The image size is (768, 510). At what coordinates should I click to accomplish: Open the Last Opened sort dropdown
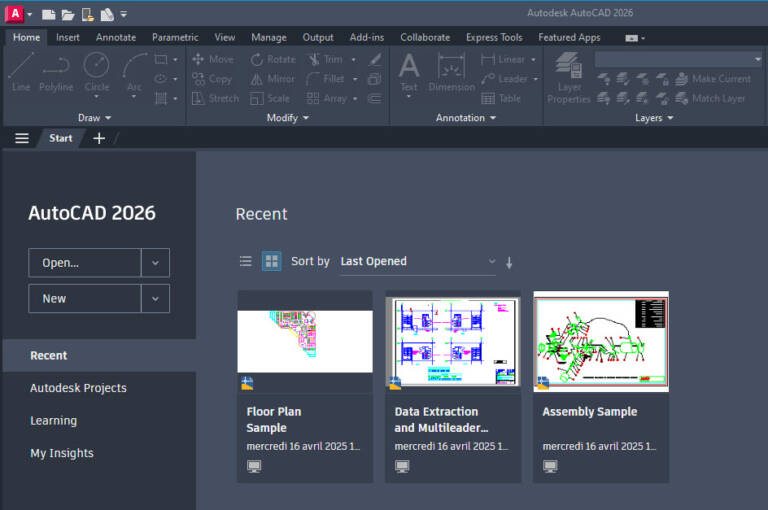(417, 261)
